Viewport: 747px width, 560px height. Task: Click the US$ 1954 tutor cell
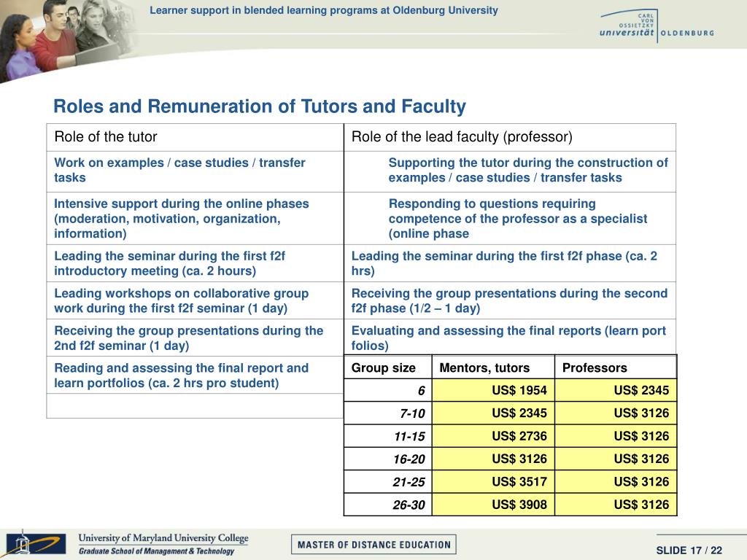493,391
